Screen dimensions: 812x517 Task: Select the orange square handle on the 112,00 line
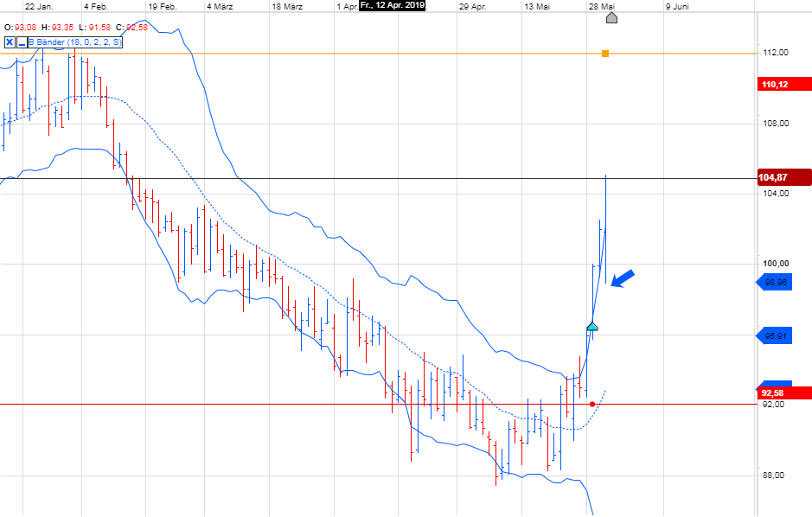[x=605, y=53]
